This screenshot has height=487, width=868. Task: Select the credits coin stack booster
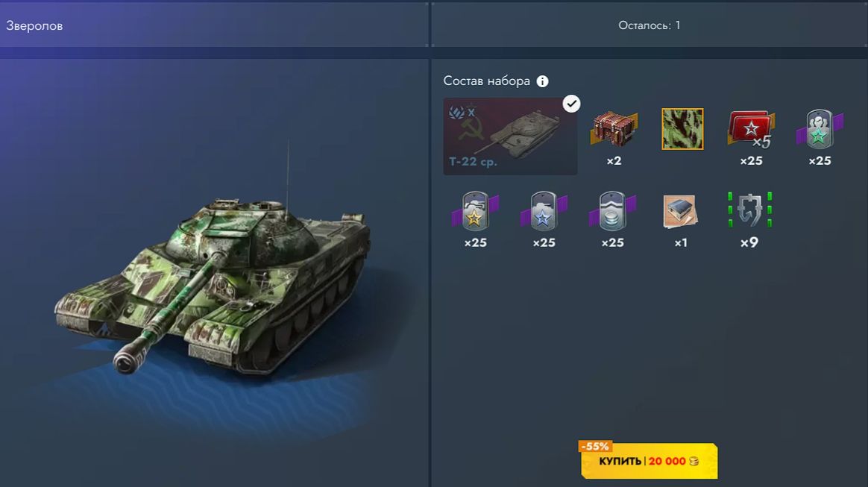coord(612,211)
